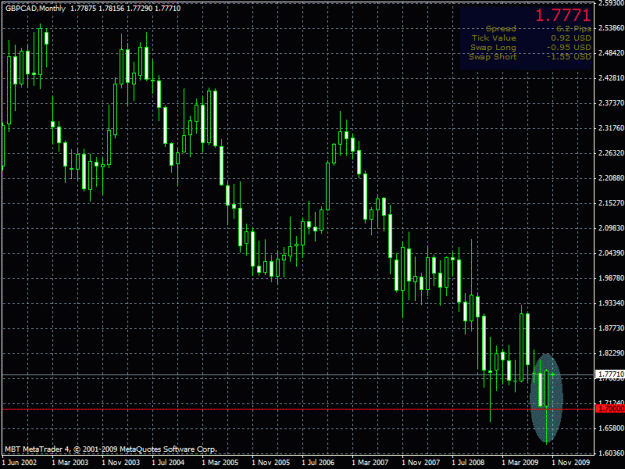Click the 1 Nov 2003 date label
This screenshot has width=625, height=469.
click(120, 462)
